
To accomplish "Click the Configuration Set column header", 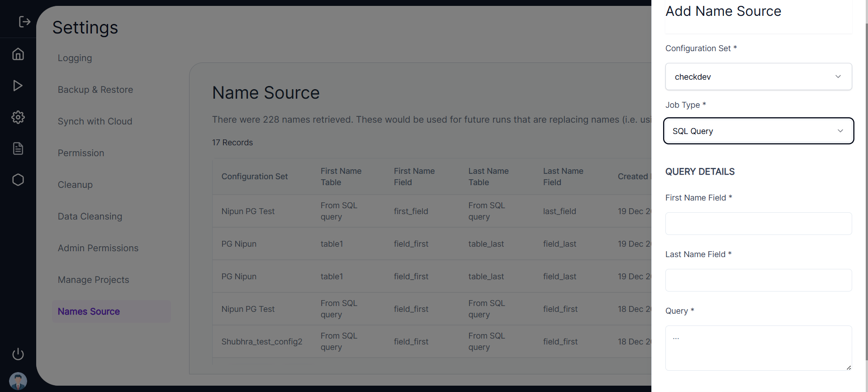I will click(x=255, y=177).
